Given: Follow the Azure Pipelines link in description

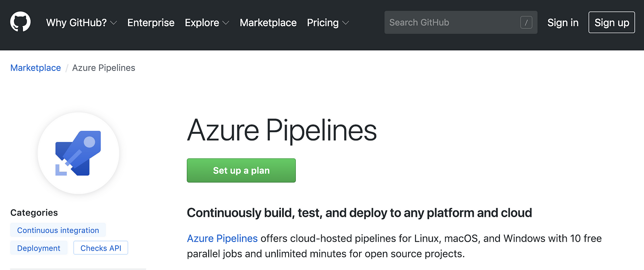Looking at the screenshot, I should [x=222, y=239].
